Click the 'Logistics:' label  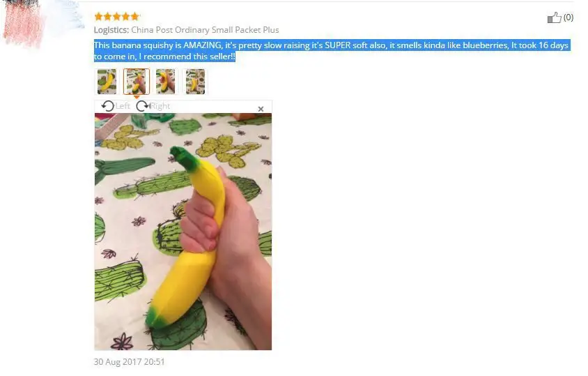point(111,30)
